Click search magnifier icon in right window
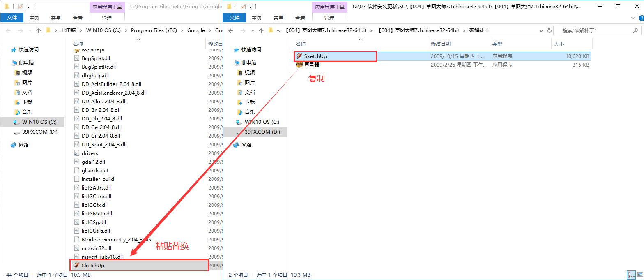Viewport: 644px width, 280px height. click(635, 30)
